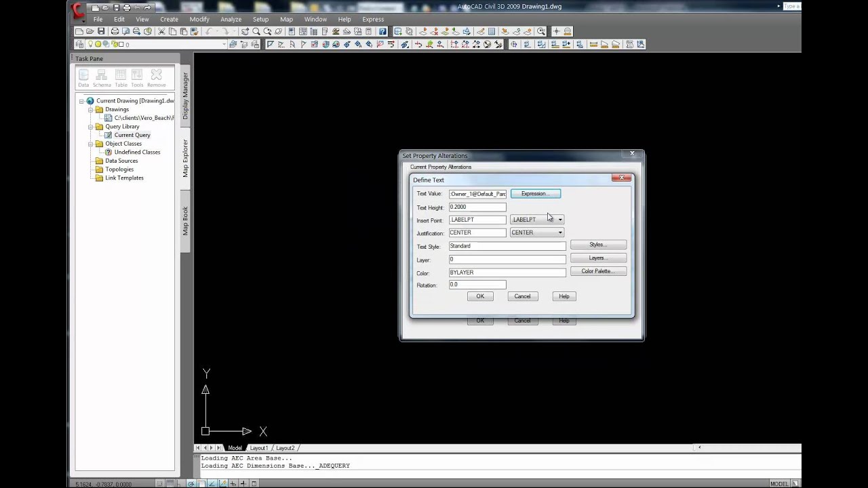The width and height of the screenshot is (868, 488).
Task: Open the Analyze menu
Action: click(x=231, y=19)
